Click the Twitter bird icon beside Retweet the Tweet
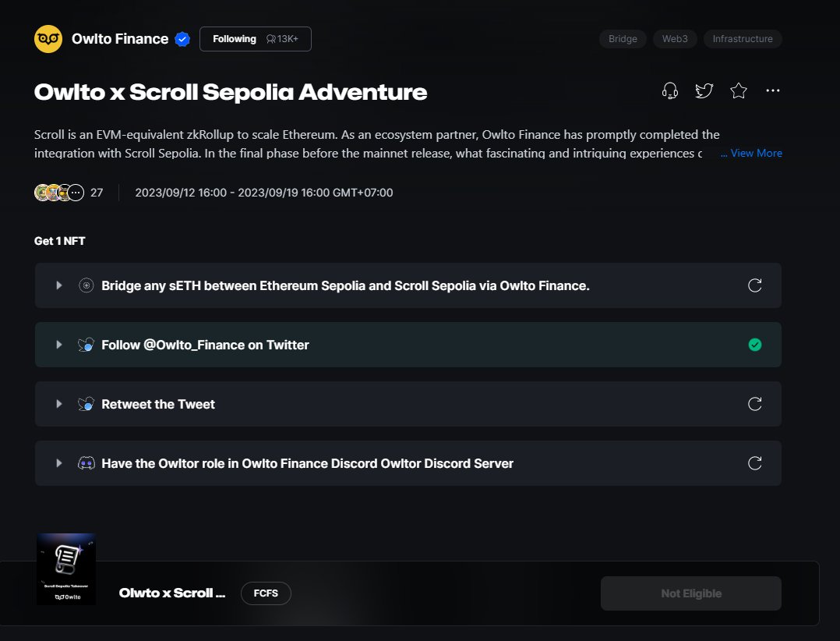The image size is (840, 641). (x=86, y=404)
